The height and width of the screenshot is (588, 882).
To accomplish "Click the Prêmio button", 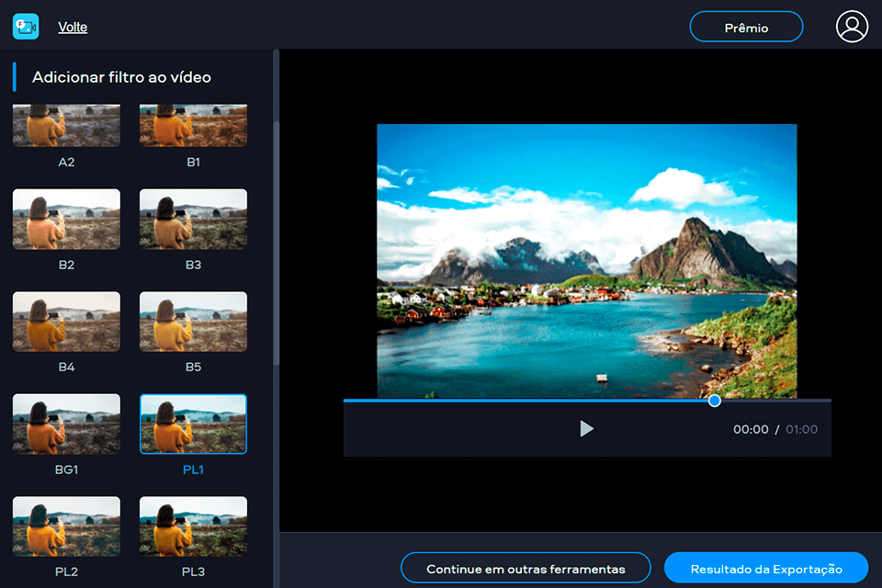I will (745, 27).
